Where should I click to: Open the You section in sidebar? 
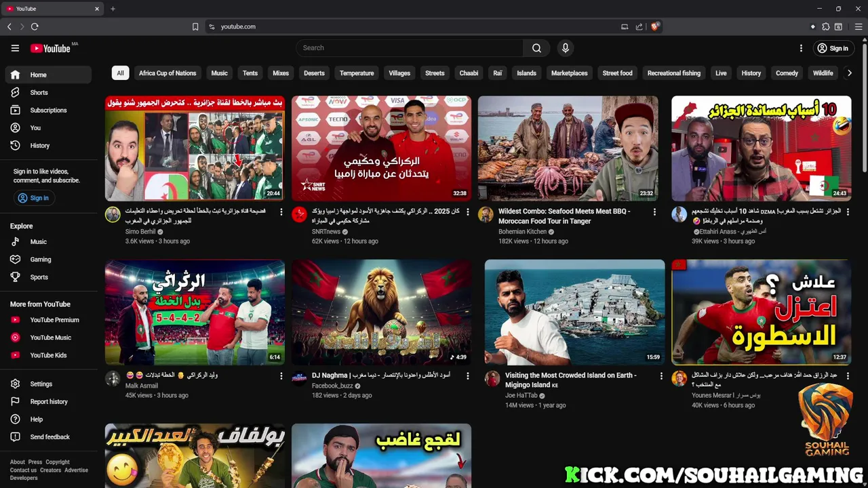[x=48, y=127]
